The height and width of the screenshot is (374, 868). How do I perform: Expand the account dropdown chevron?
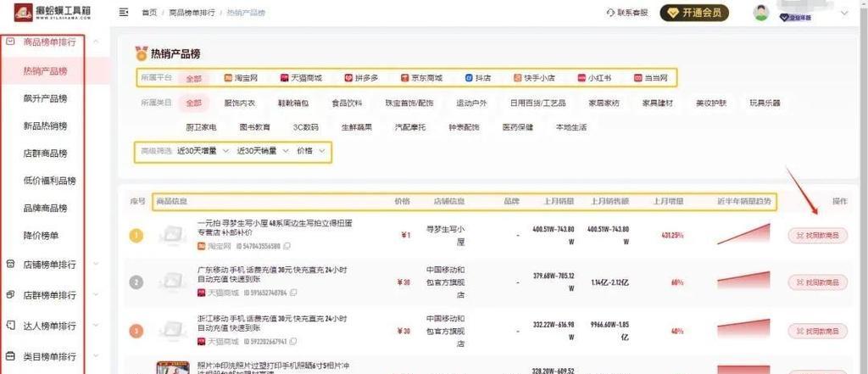point(844,13)
